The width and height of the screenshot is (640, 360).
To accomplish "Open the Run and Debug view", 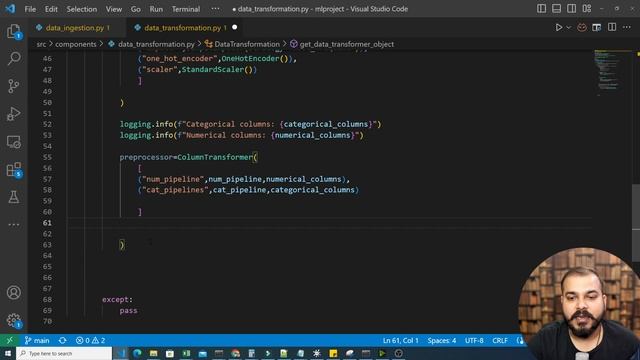I will [13, 114].
